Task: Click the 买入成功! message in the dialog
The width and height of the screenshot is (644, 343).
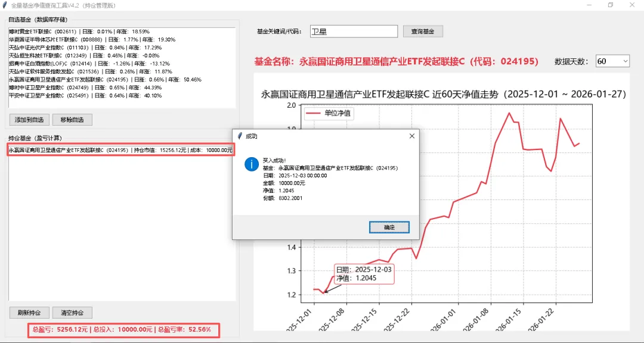Action: coord(274,160)
